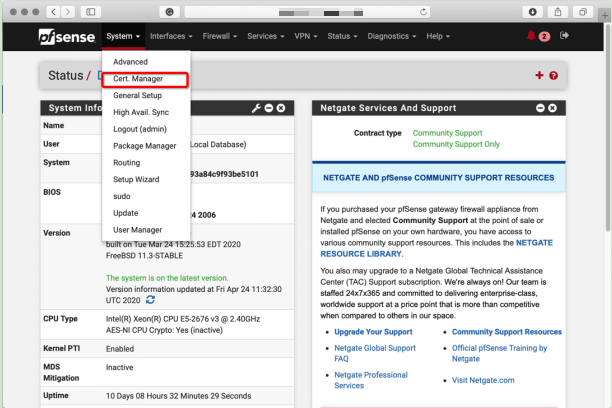Follow the Visit Netgate.com link
This screenshot has width=612, height=408.
coord(483,380)
